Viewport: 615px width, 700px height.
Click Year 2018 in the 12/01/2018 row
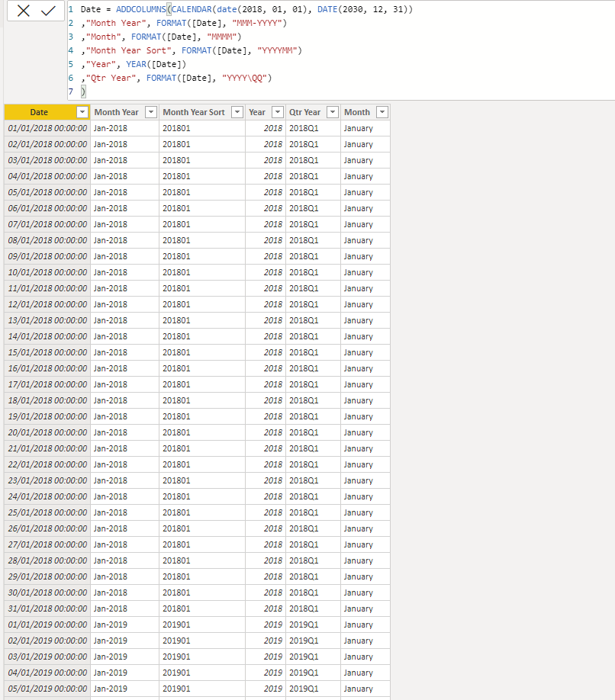pos(273,304)
